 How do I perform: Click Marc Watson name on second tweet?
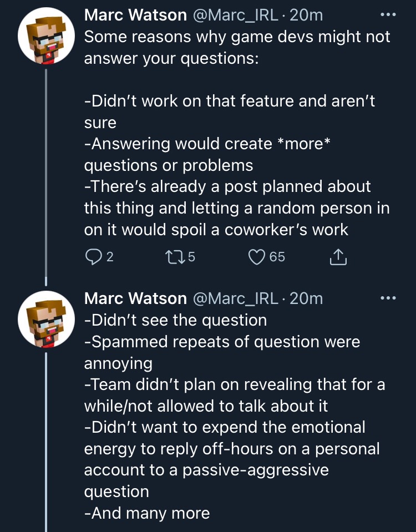coord(135,298)
